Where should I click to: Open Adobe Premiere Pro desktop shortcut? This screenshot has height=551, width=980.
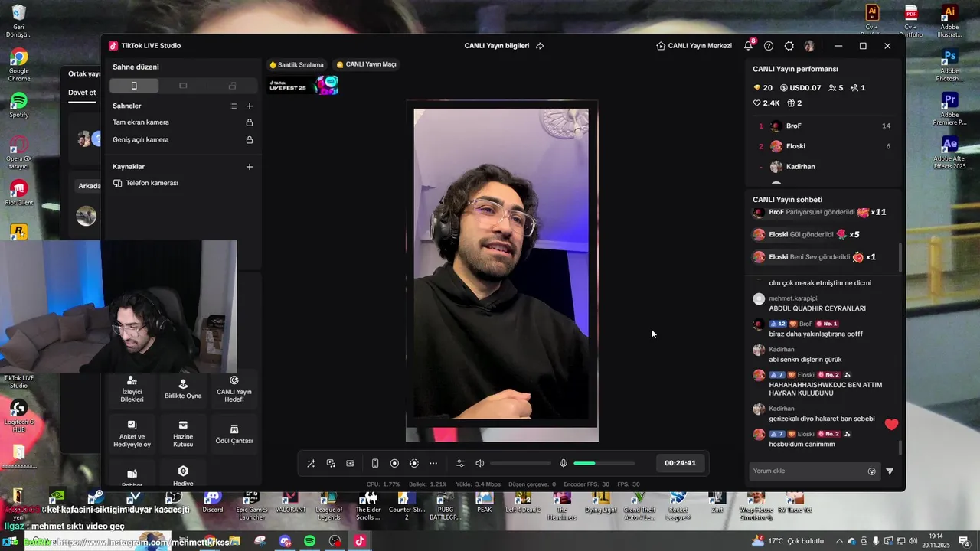[x=949, y=109]
